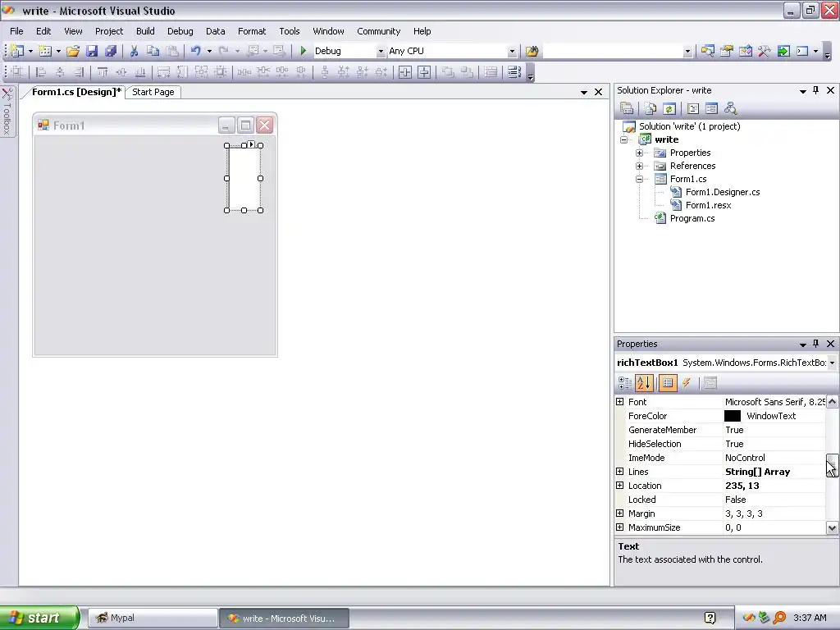Screen dimensions: 840x630
Task: Expand the Properties folder node
Action: pos(639,153)
